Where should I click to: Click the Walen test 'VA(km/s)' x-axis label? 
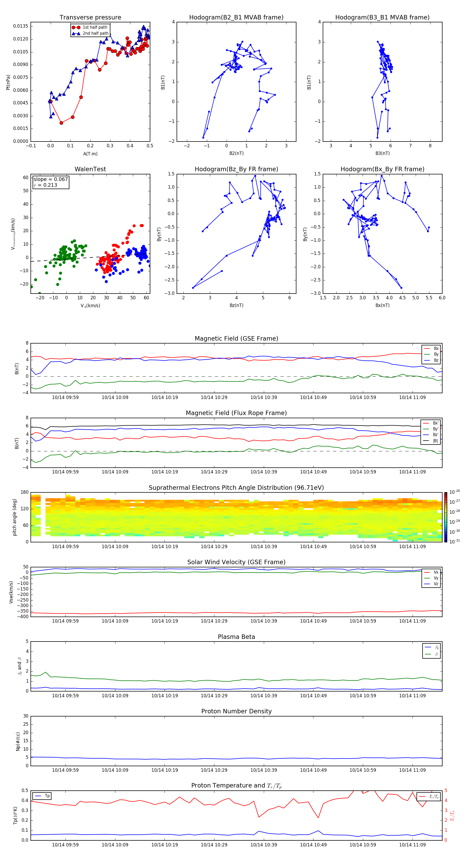(90, 306)
